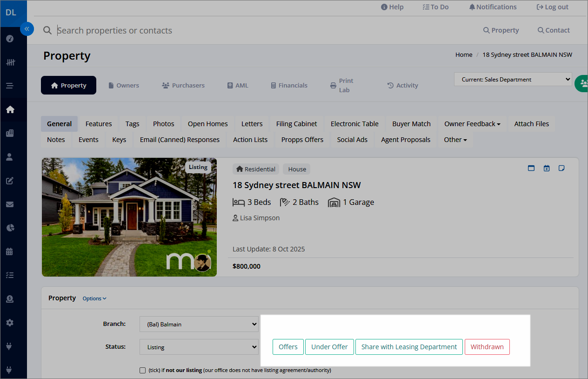Collapse the sidebar with the chevron toggle
Image resolution: width=588 pixels, height=379 pixels.
(27, 29)
